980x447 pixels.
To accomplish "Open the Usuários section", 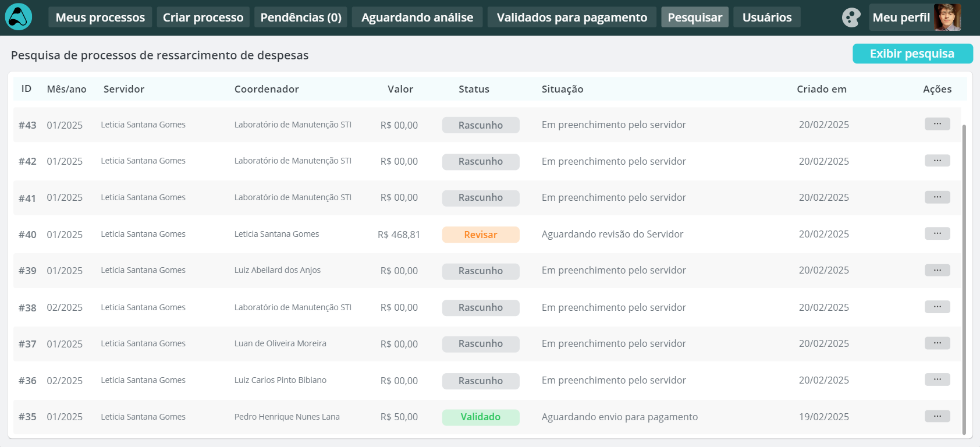I will coord(767,17).
